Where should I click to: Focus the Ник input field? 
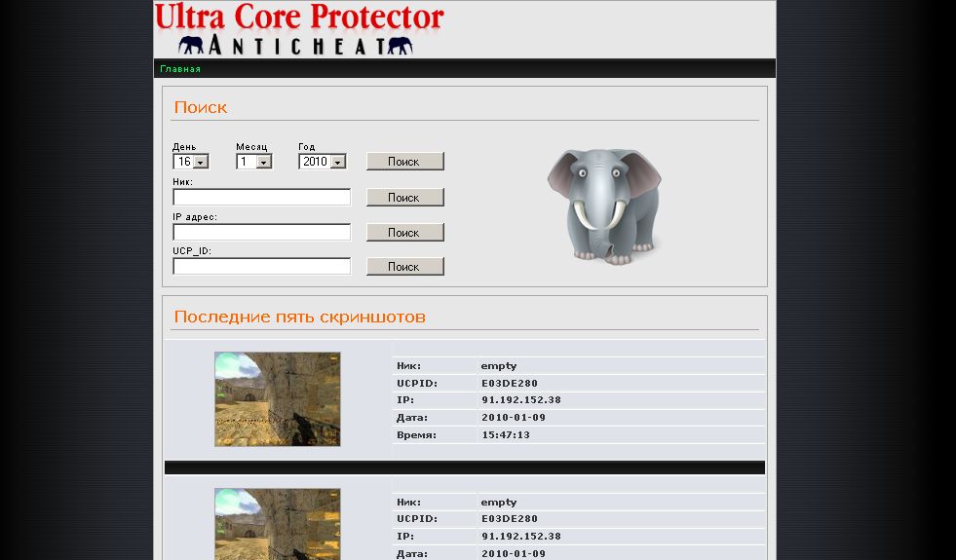click(261, 197)
